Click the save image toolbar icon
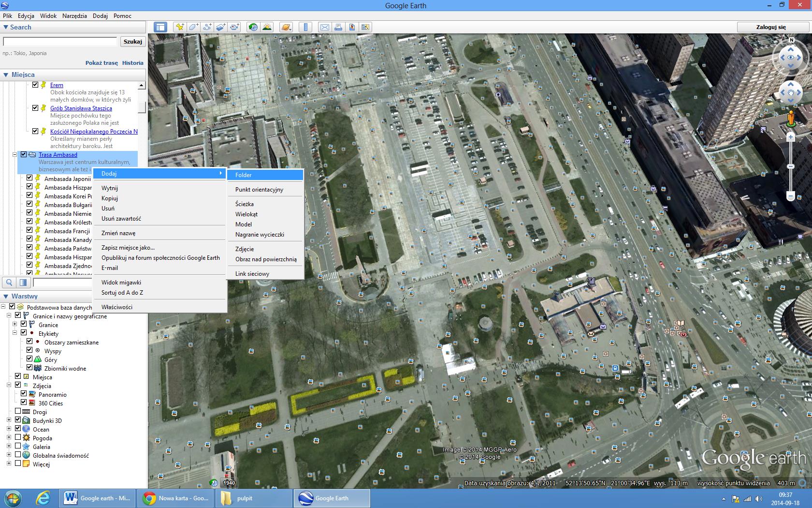 point(352,27)
